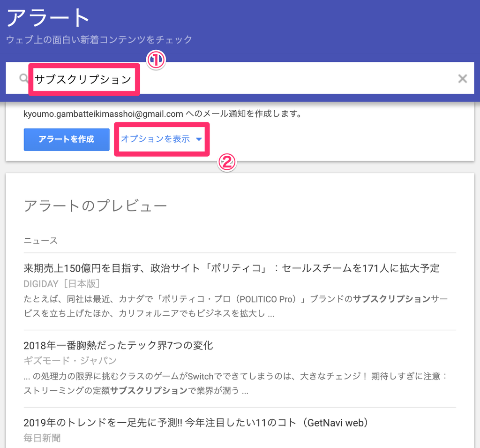Image resolution: width=480 pixels, height=448 pixels.
Task: Open the ポリティコ news article headline
Action: (x=232, y=268)
